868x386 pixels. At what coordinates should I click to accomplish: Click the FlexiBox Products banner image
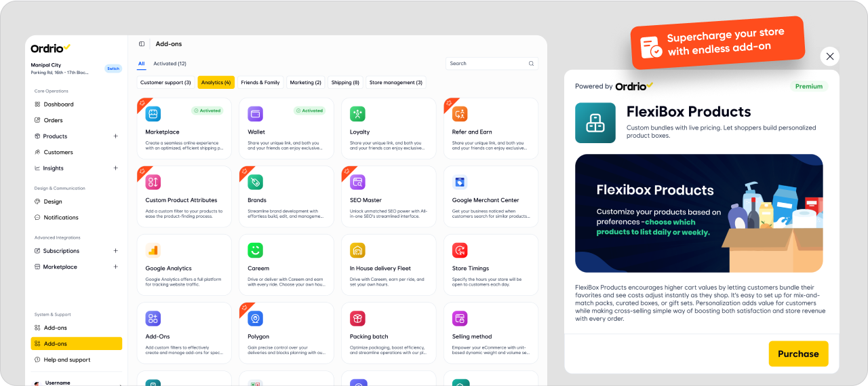(698, 213)
